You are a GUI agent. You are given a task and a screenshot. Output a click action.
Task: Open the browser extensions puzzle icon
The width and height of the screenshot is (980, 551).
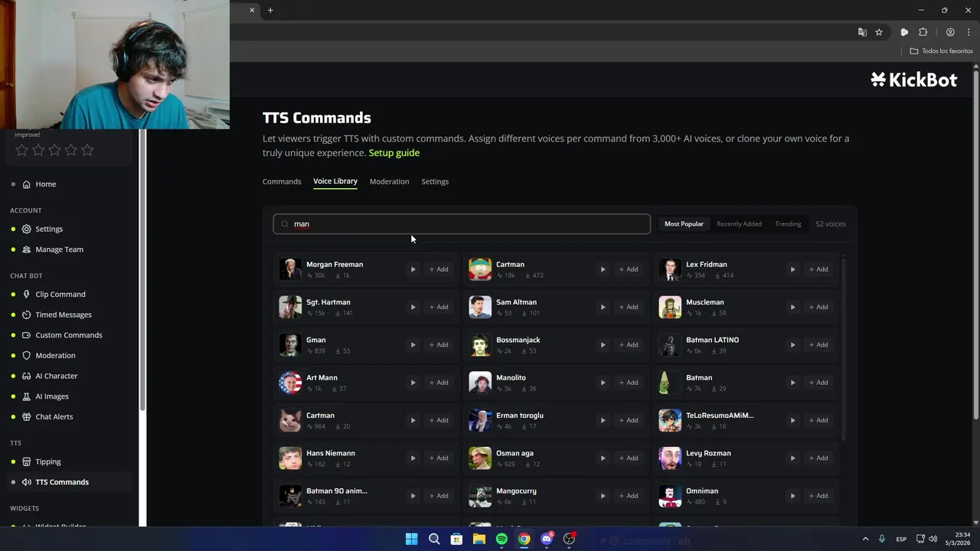click(923, 32)
